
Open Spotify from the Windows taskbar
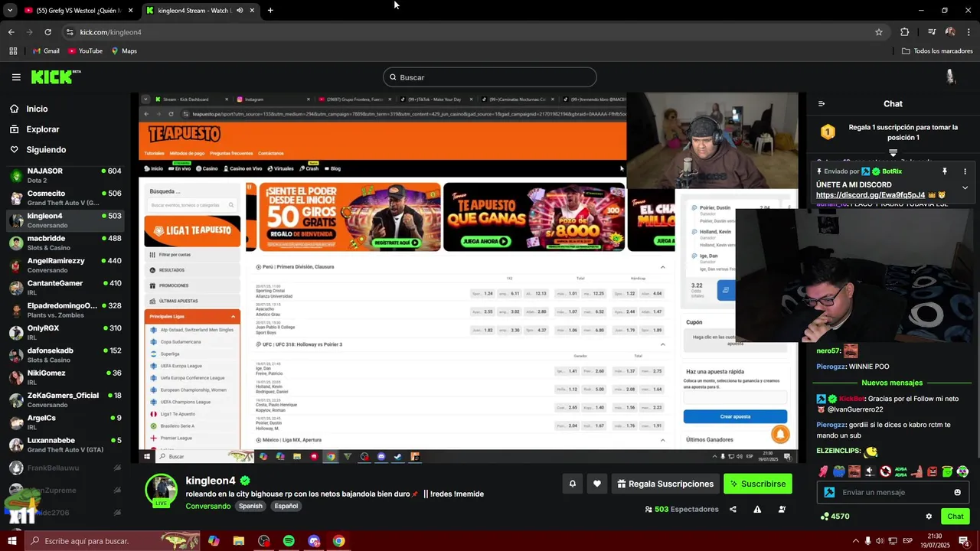click(x=289, y=541)
